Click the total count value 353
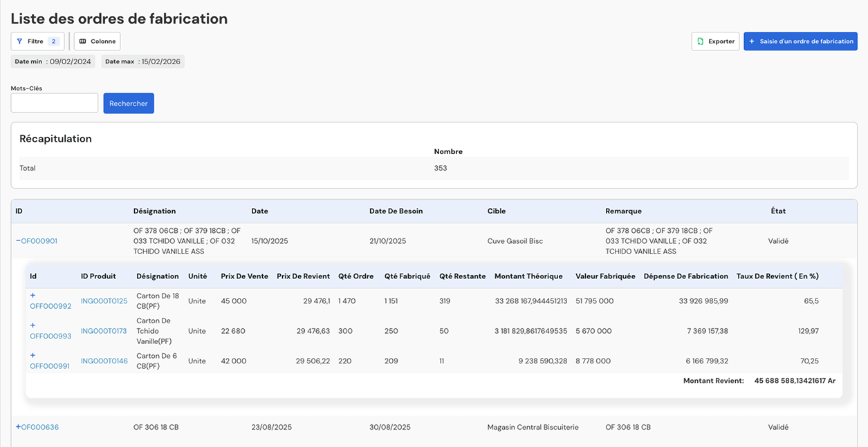The image size is (868, 447). (441, 168)
